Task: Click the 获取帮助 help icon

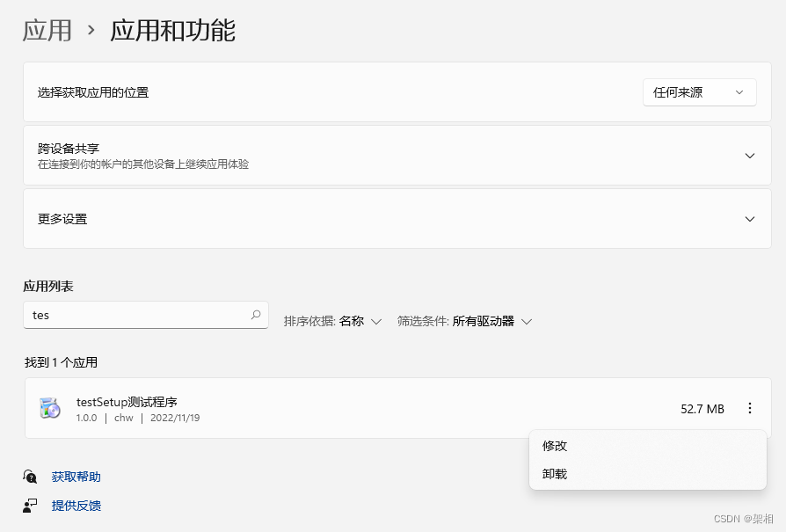Action: tap(30, 477)
